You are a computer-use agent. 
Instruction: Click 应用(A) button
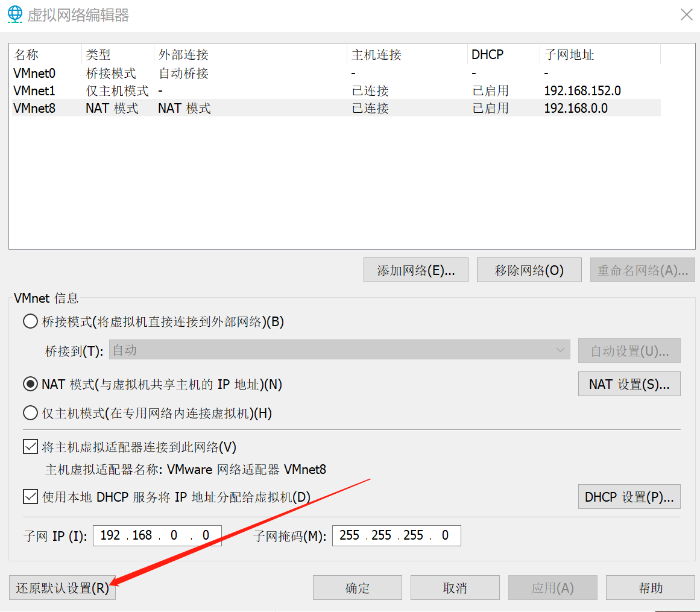[553, 588]
